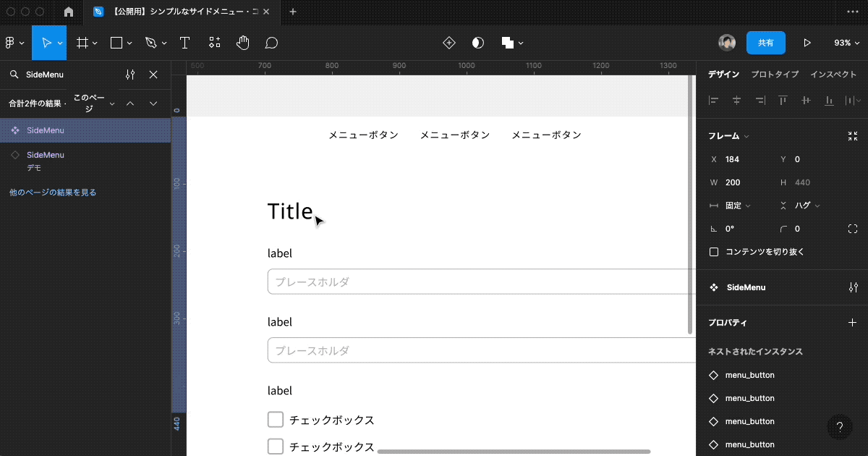This screenshot has height=456, width=868.
Task: Open comment mode with the speech bubble icon
Action: (x=271, y=43)
